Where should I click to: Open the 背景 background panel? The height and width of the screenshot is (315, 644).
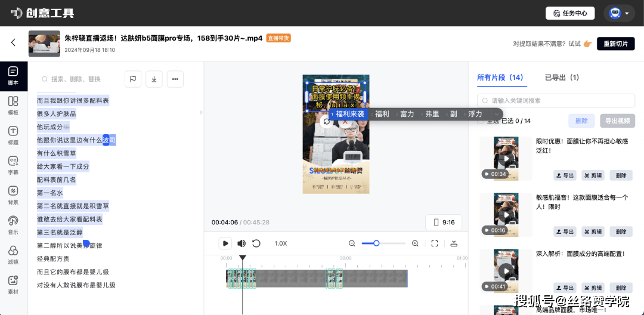[13, 195]
